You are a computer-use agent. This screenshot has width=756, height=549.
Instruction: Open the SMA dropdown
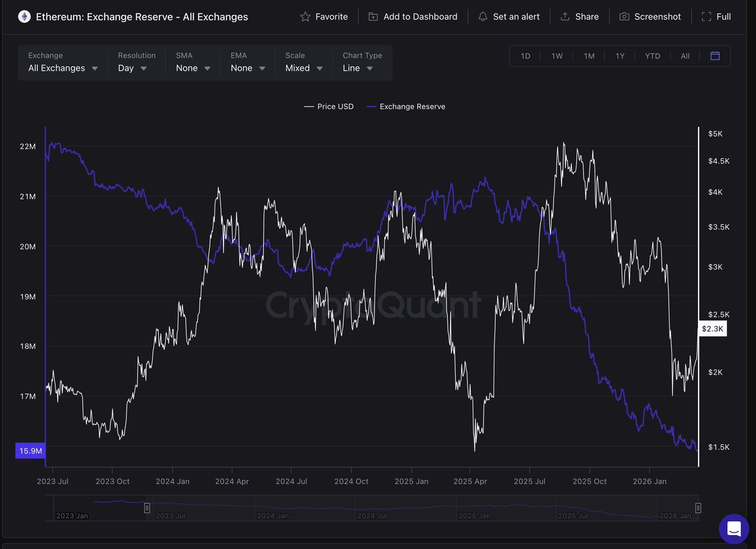(x=193, y=62)
